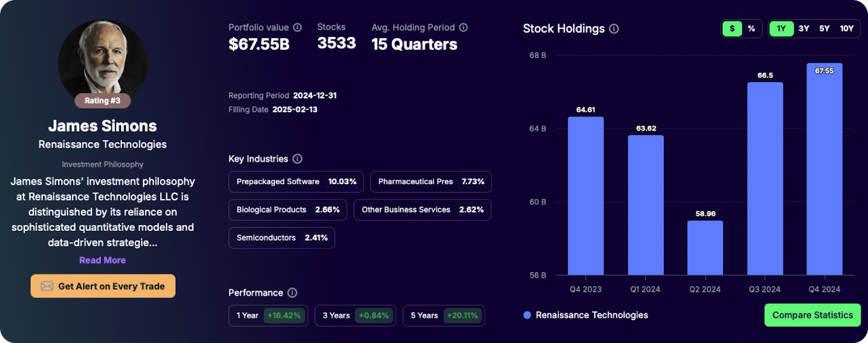Click the Biological Products industry tag

pyautogui.click(x=288, y=210)
